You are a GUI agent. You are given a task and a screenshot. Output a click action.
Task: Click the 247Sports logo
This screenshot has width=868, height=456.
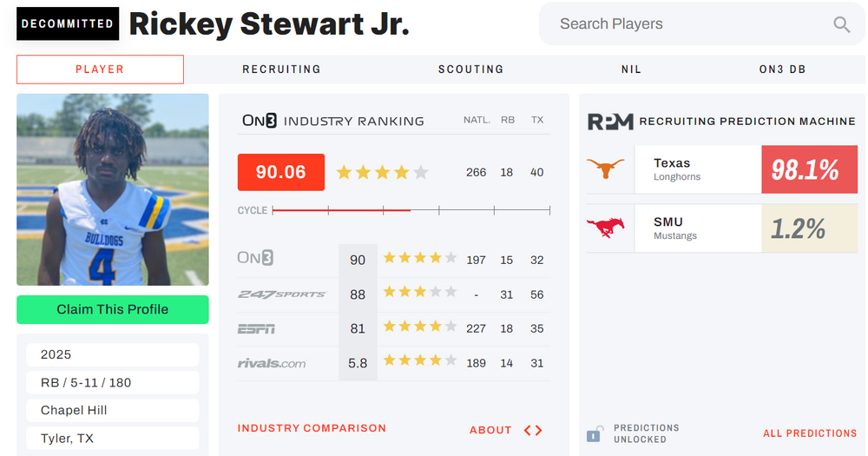point(282,294)
